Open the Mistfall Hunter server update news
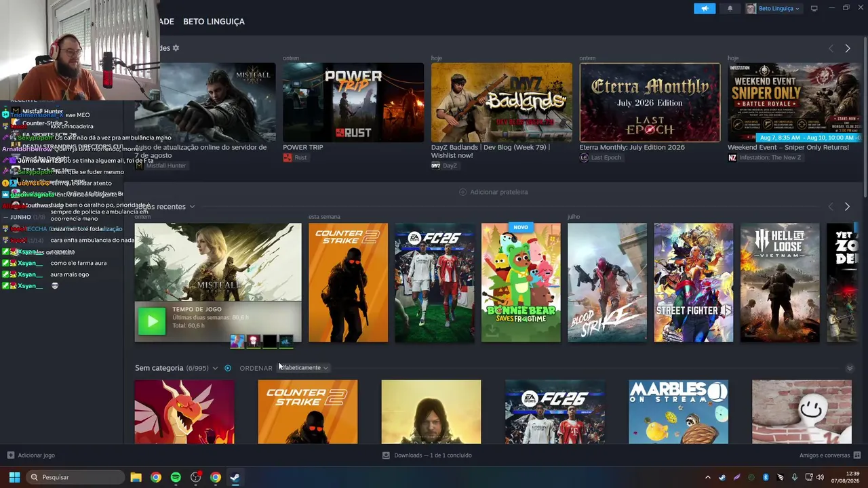This screenshot has height=488, width=868. [x=205, y=102]
